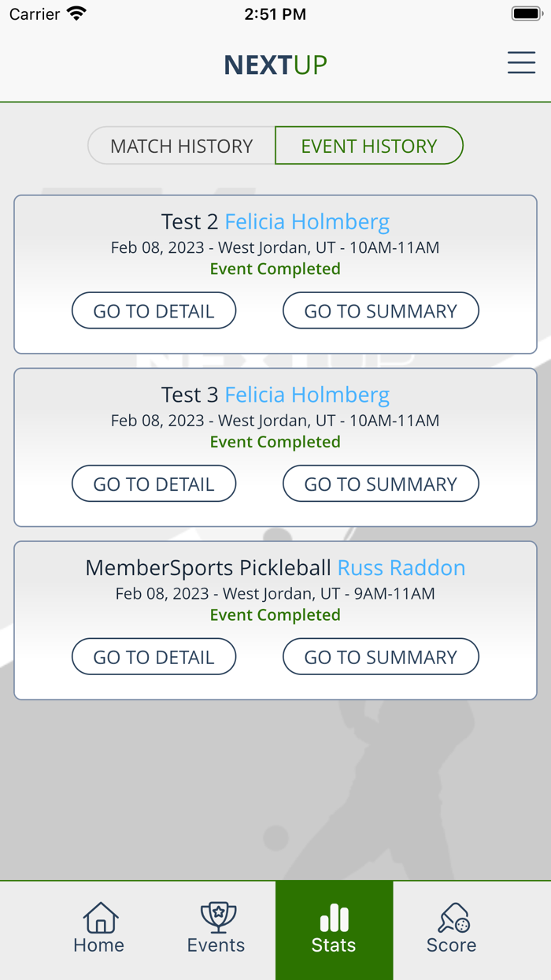This screenshot has width=551, height=980.
Task: Go to detail for Test 2
Action: (x=153, y=310)
